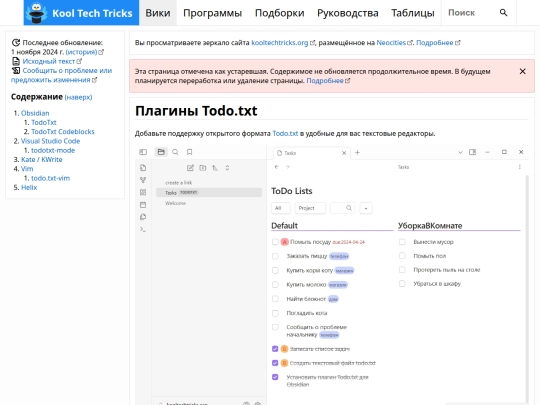The image size is (540, 405).
Task: Jump to Visual Studio Code section
Action: [x=50, y=141]
